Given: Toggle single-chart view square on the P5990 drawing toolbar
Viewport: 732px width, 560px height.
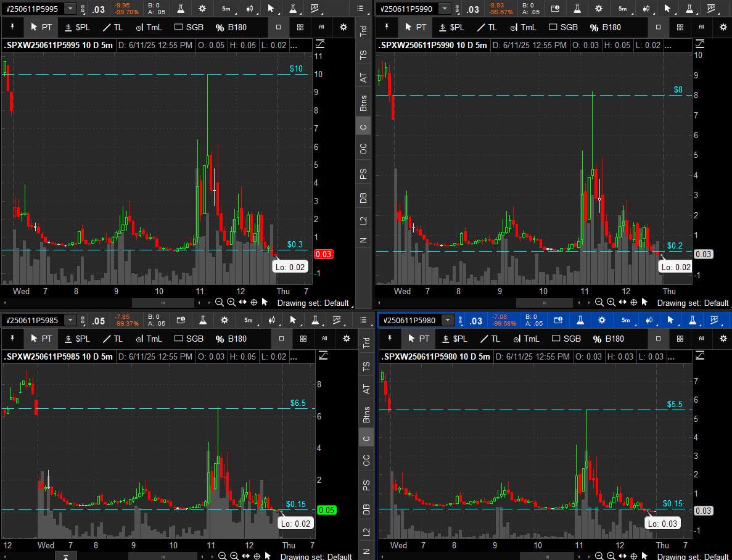Looking at the screenshot, I should tap(659, 27).
